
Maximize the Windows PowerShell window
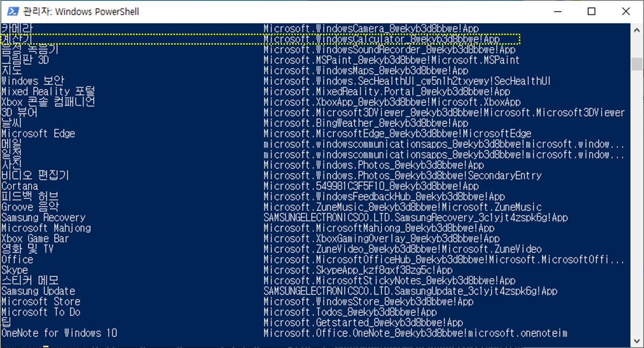[591, 11]
